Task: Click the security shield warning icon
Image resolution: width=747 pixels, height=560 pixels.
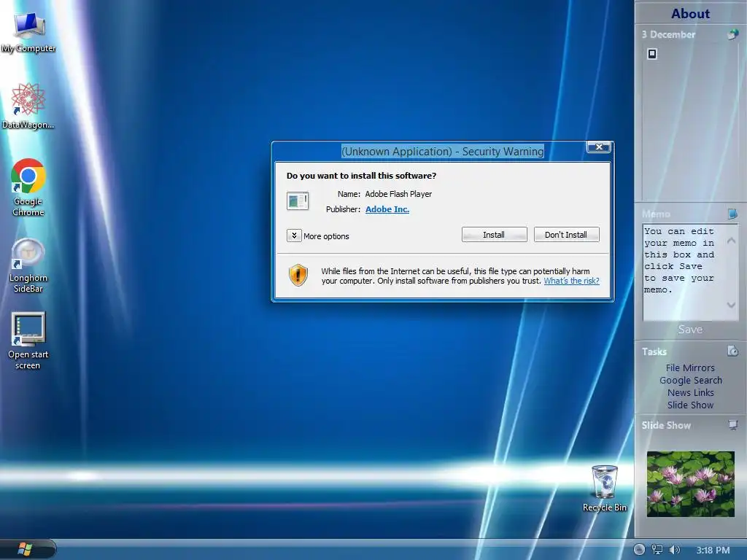Action: [x=298, y=275]
